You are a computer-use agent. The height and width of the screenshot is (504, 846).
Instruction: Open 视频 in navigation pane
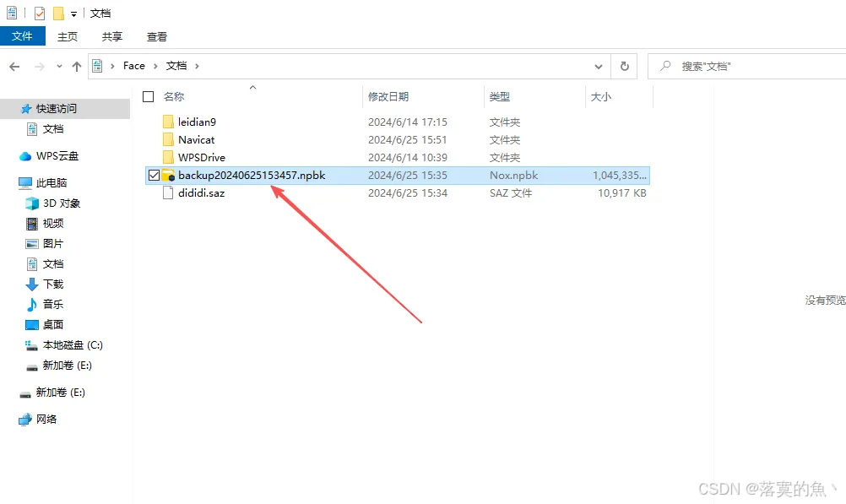point(53,224)
